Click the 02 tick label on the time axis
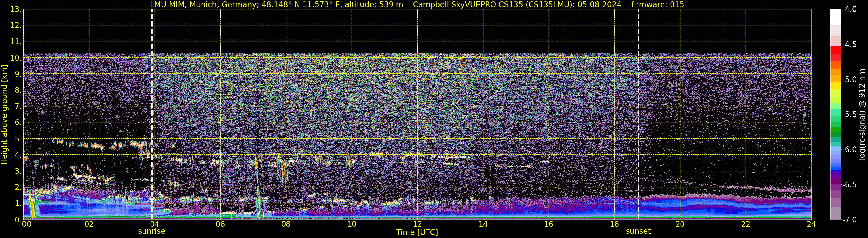The image size is (868, 238). tap(89, 224)
